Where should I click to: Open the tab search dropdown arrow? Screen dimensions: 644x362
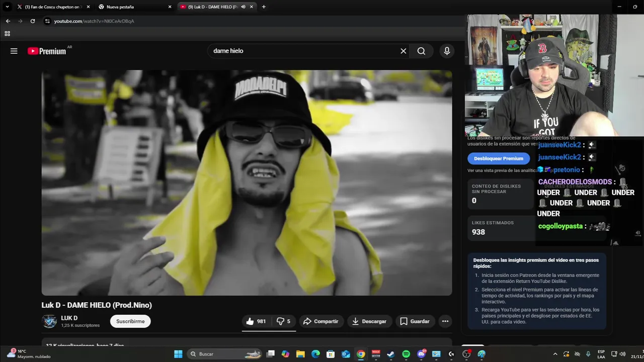click(7, 7)
